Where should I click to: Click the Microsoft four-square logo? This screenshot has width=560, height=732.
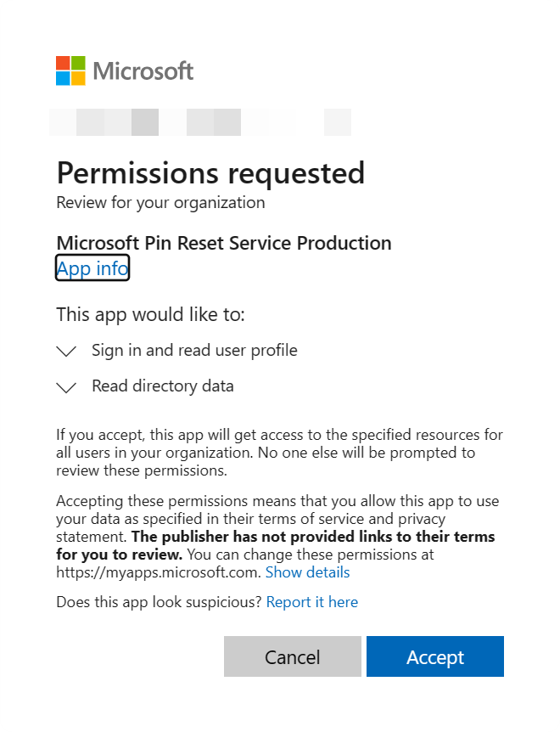click(70, 70)
